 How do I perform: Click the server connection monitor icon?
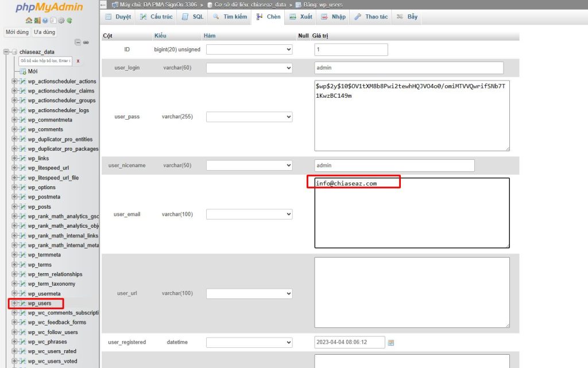[45, 20]
